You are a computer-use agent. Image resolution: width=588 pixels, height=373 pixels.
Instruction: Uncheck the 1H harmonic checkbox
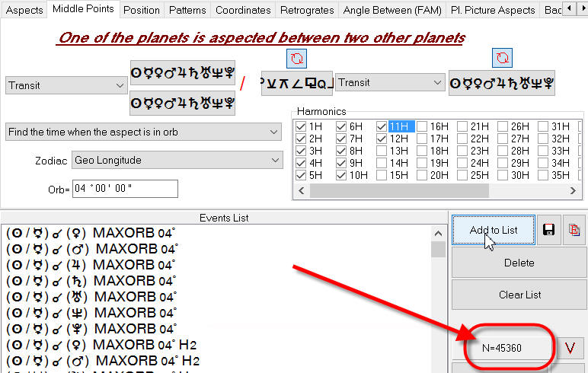click(x=301, y=126)
